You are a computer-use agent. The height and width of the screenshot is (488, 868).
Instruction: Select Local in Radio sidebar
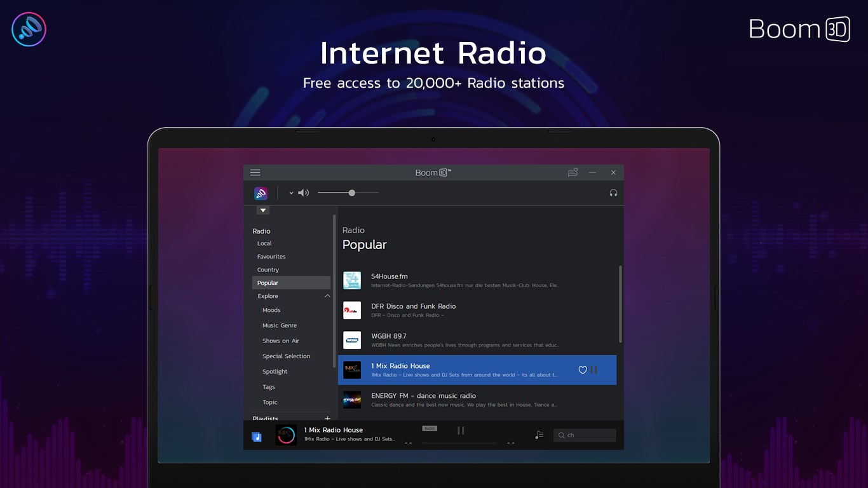264,243
